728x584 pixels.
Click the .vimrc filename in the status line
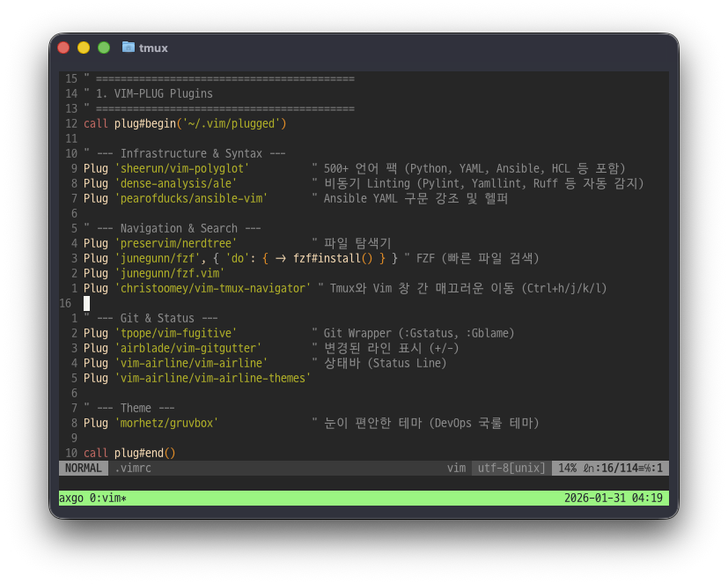[133, 468]
